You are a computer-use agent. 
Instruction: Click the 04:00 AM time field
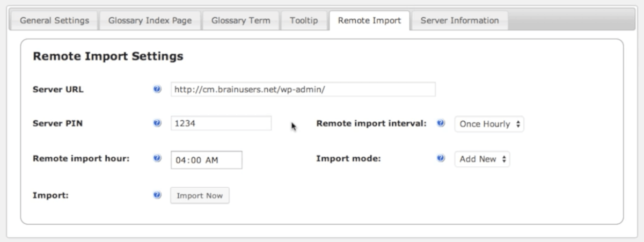pos(206,160)
